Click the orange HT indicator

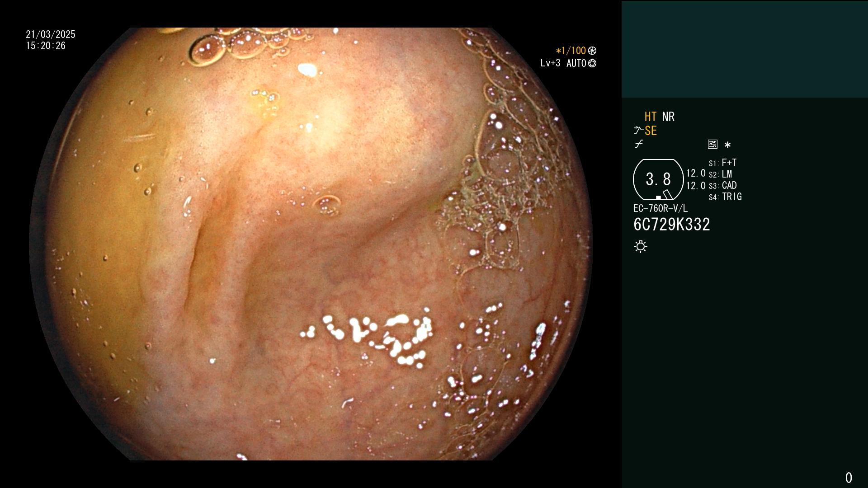651,117
